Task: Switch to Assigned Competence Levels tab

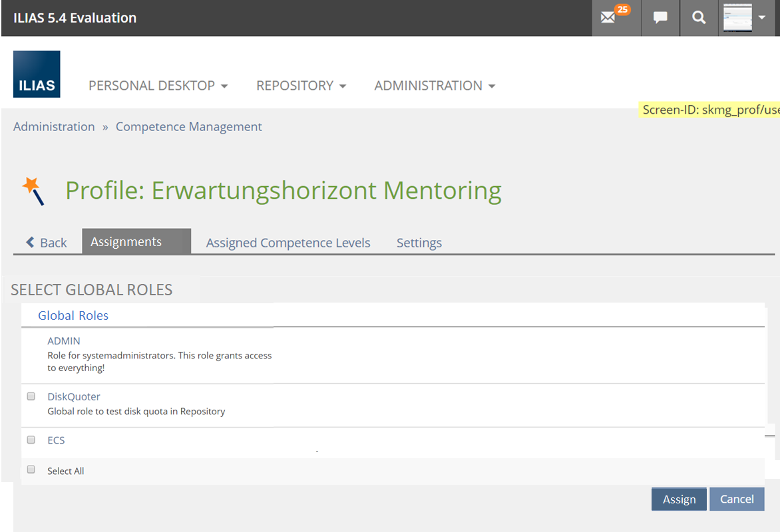Action: [288, 243]
